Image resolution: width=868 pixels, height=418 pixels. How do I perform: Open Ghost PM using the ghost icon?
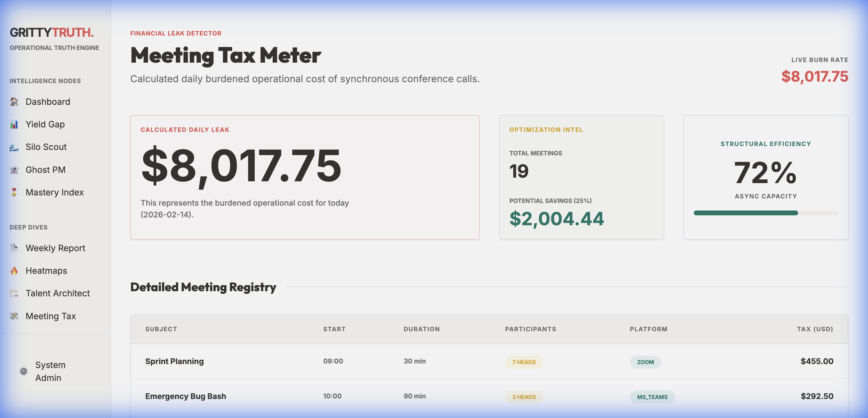(x=14, y=170)
